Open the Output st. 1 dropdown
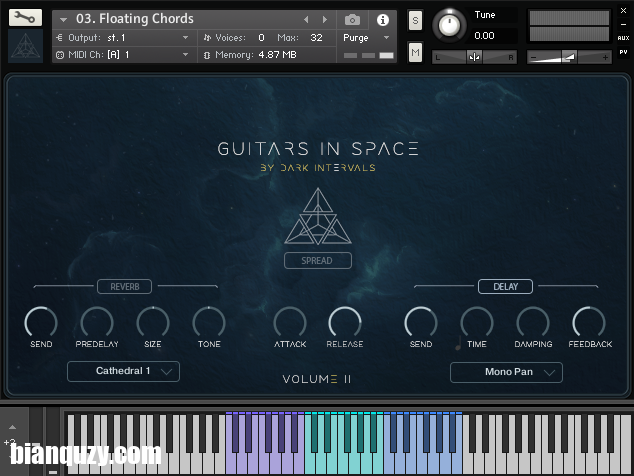 coord(125,38)
